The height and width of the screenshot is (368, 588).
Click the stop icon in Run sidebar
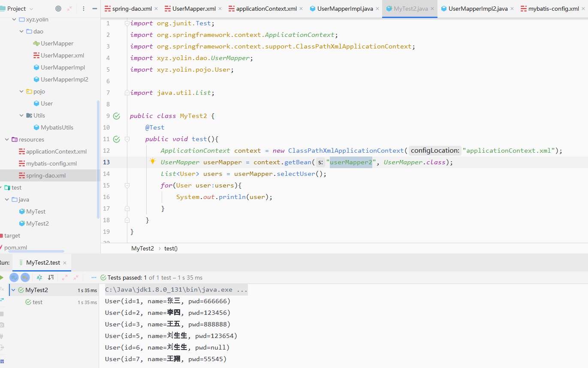pos(2,314)
